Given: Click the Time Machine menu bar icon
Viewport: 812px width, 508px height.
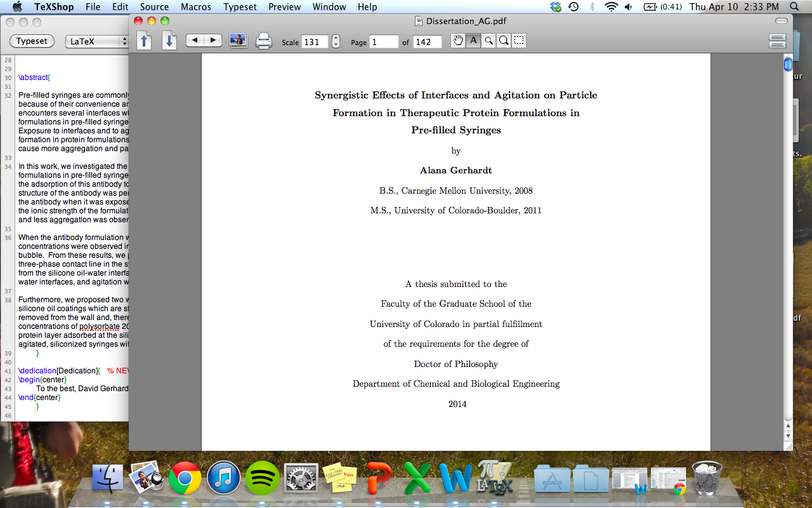Looking at the screenshot, I should (x=573, y=7).
